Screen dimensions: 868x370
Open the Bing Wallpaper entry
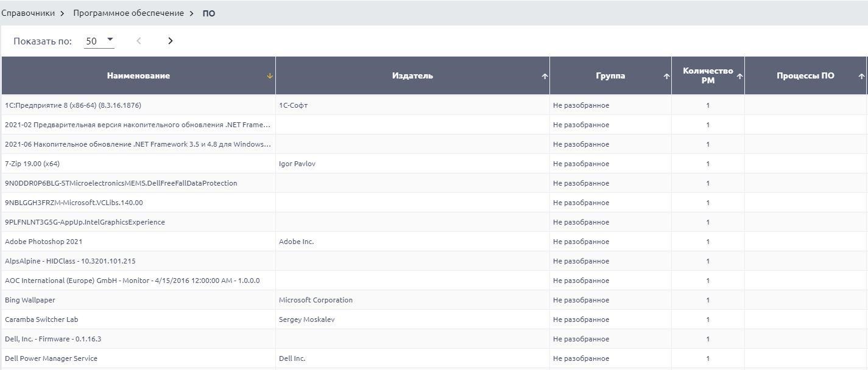(30, 300)
